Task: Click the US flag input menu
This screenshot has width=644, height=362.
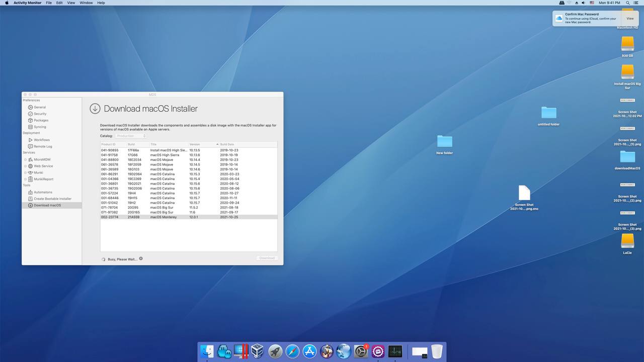Action: (x=592, y=3)
